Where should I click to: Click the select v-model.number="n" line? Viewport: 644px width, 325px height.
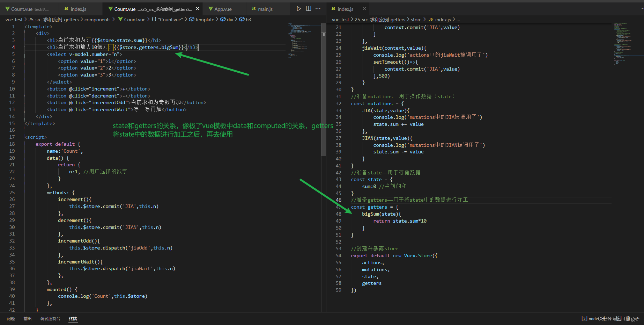(x=84, y=54)
